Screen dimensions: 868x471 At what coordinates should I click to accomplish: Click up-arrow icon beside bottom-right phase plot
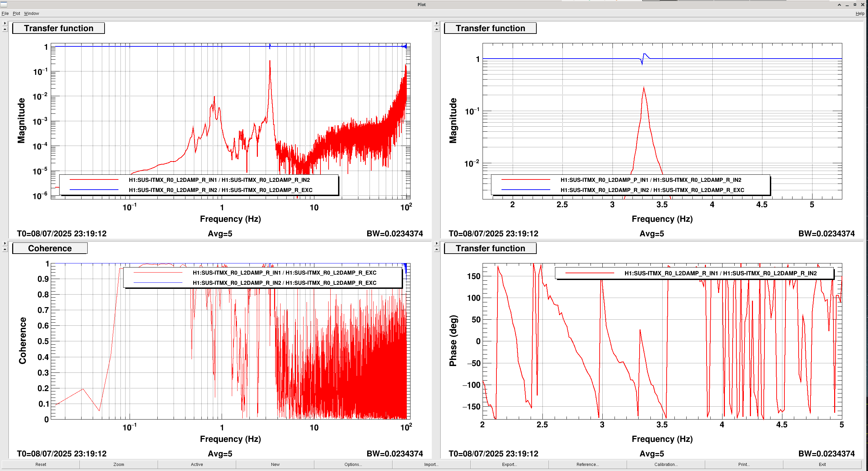click(437, 250)
